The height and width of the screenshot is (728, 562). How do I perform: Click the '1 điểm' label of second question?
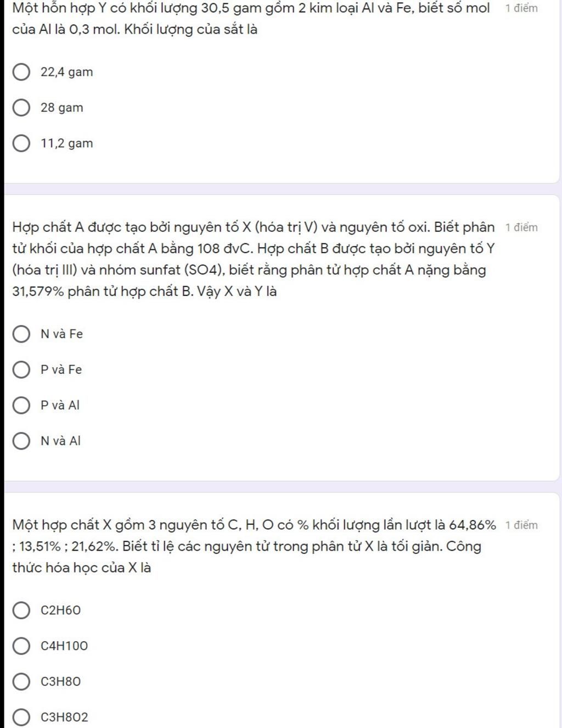(521, 227)
